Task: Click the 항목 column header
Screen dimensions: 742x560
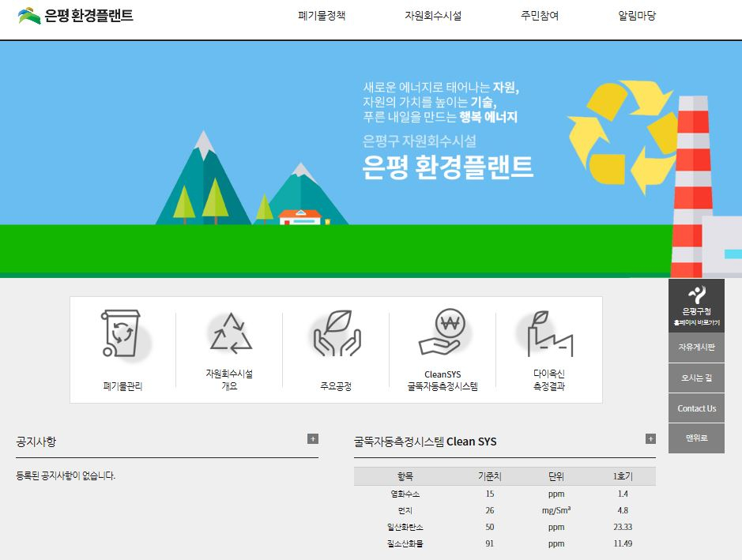Action: click(405, 476)
